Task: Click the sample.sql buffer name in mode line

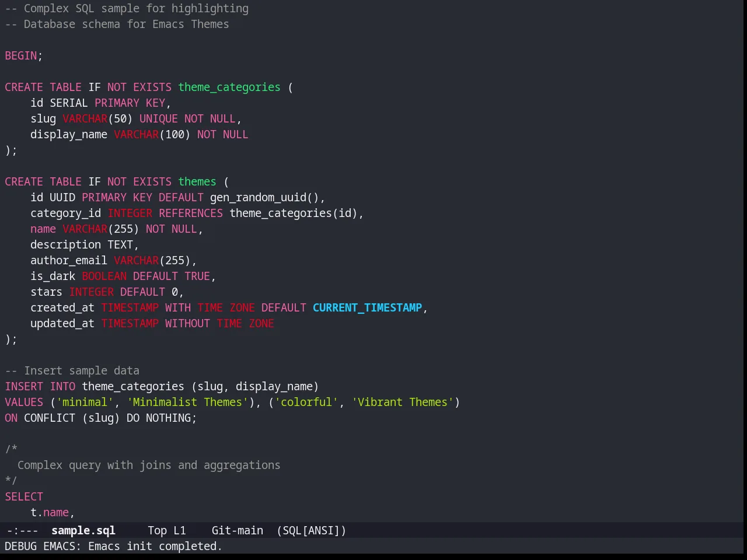Action: pos(83,530)
